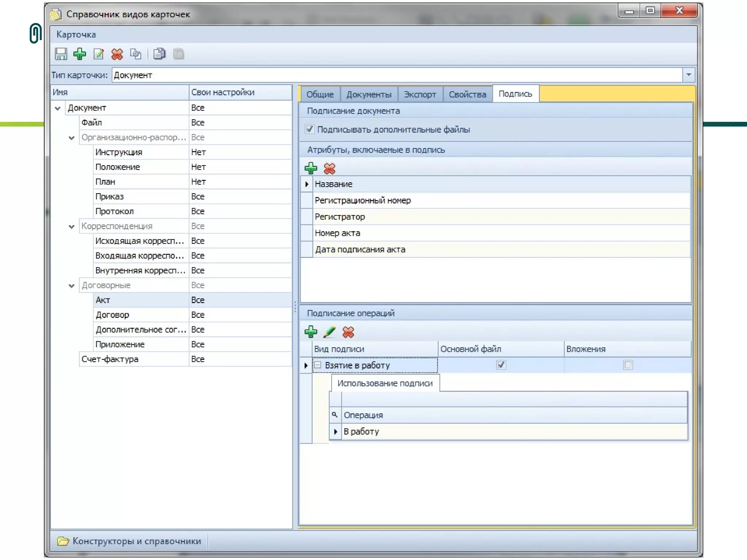Select the 'Регистратор' attribute row
The width and height of the screenshot is (747, 560).
coord(340,217)
